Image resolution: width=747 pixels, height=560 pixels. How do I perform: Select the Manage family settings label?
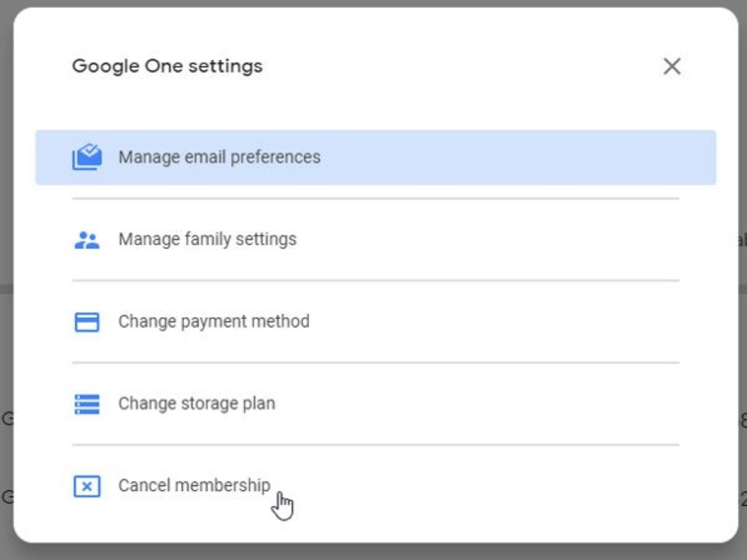coord(207,240)
